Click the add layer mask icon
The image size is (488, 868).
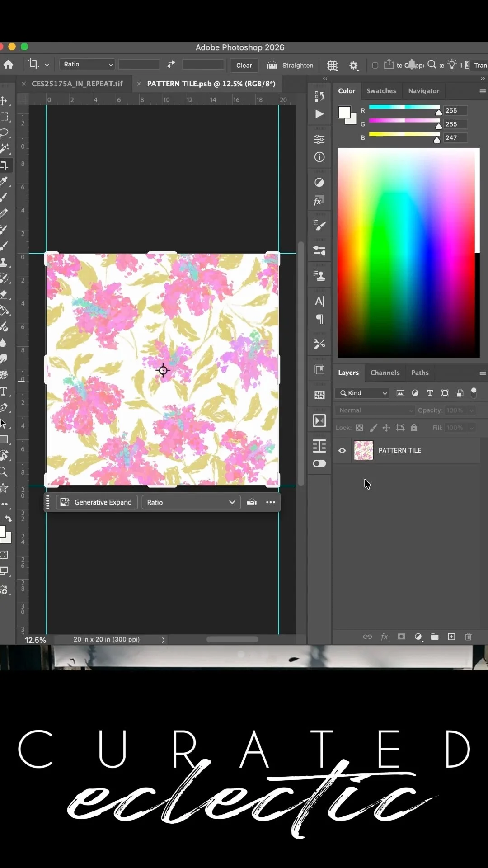pyautogui.click(x=401, y=637)
